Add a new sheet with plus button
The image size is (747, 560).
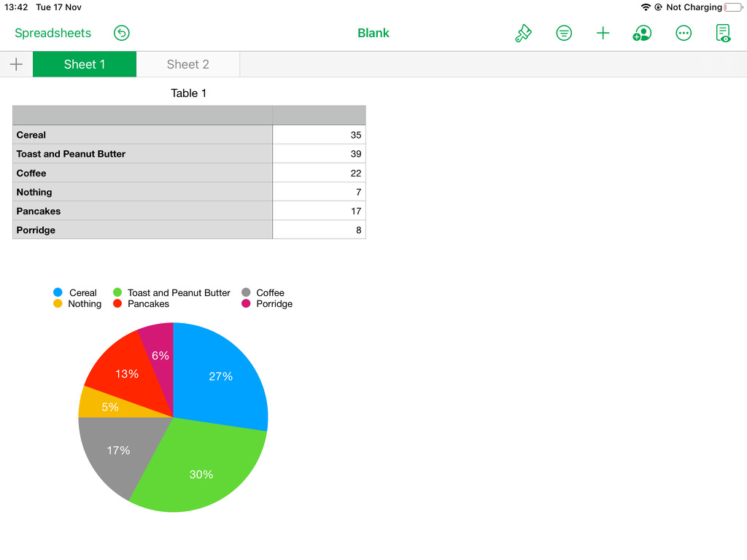[16, 64]
